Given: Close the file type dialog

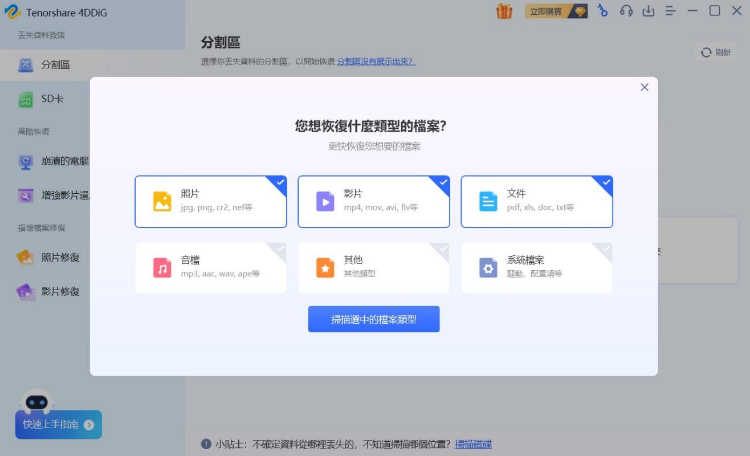Looking at the screenshot, I should [644, 87].
